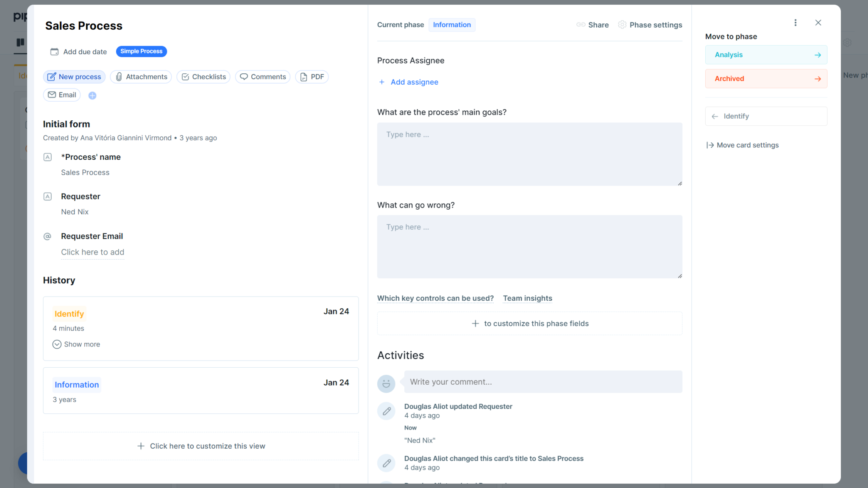Open the three-dot overflow menu
Screen dimensions: 868x488
(x=796, y=22)
